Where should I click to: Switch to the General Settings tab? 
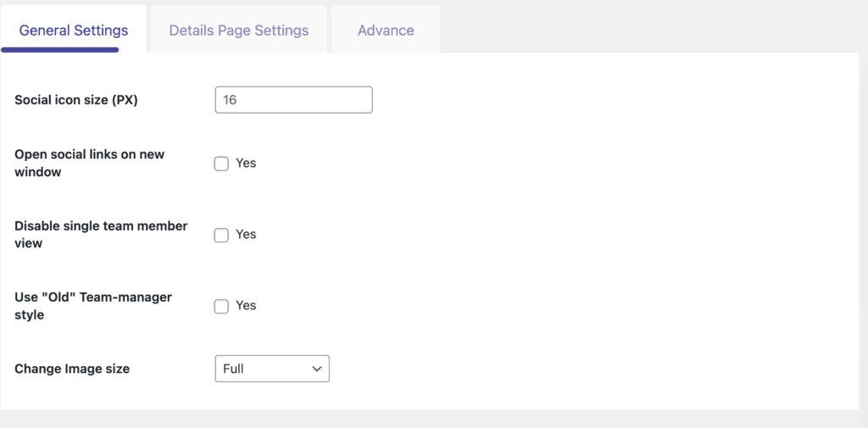click(x=74, y=30)
